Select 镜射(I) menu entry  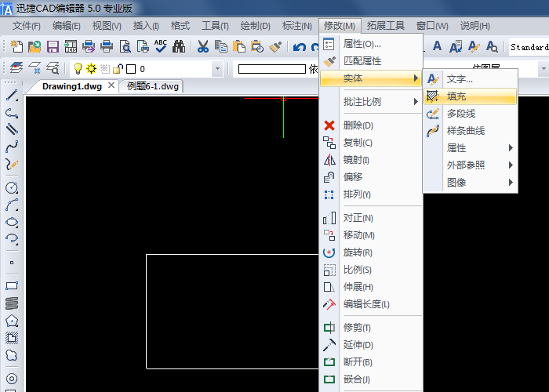tap(370, 160)
